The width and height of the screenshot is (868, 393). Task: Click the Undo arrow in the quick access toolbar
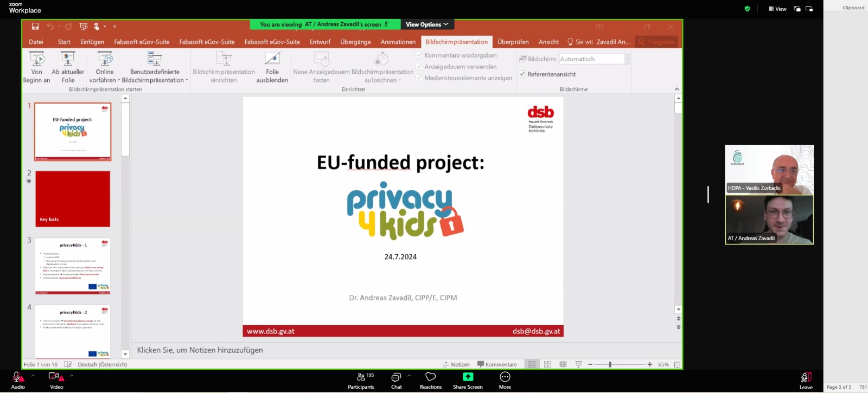(50, 26)
